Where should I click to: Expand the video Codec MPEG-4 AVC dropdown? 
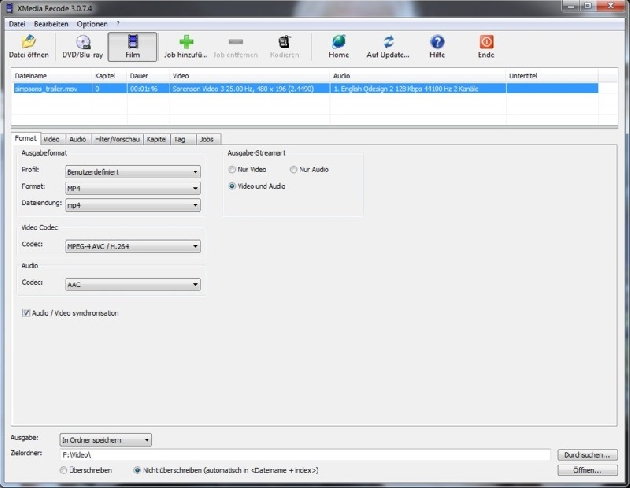tap(132, 244)
